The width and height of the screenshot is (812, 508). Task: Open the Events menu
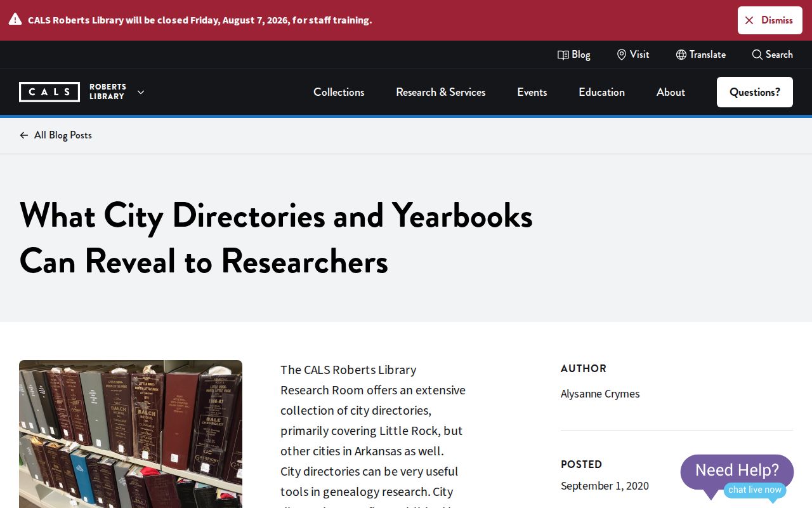tap(532, 92)
